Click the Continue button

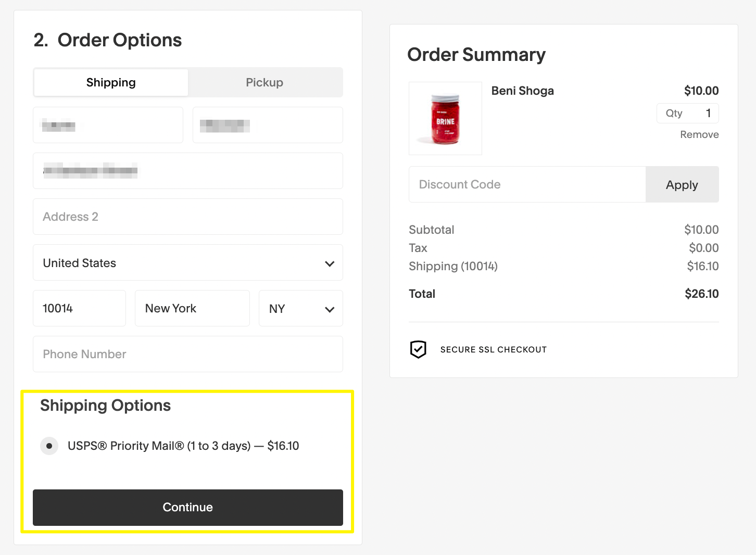point(188,508)
